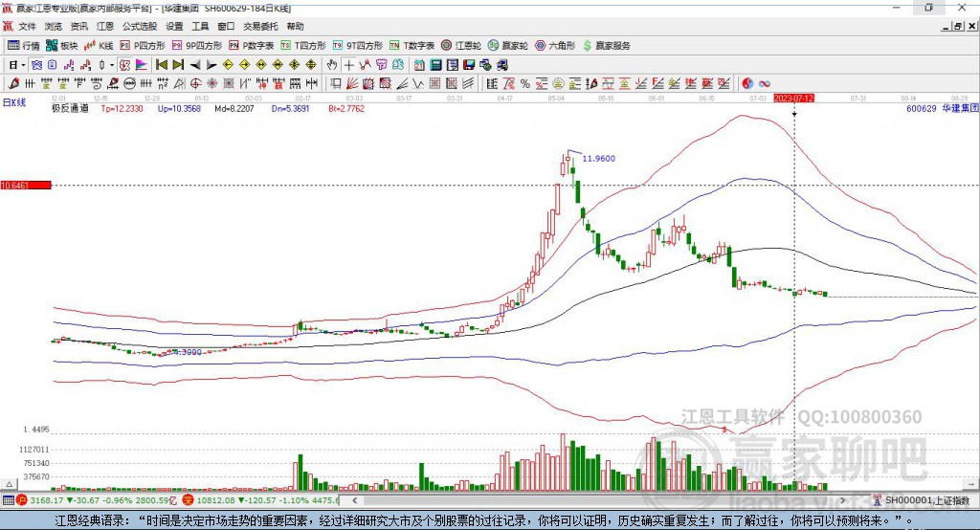Select the percent symbol tool
Screen dimensions: 980x530
(x=525, y=84)
